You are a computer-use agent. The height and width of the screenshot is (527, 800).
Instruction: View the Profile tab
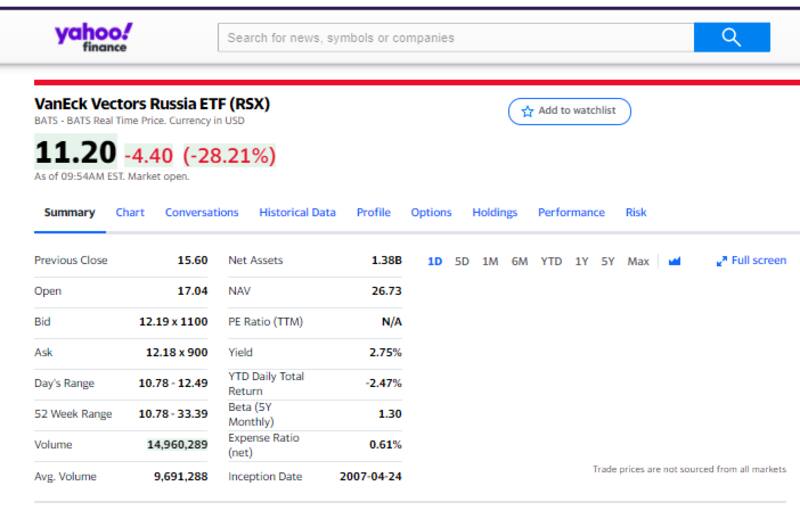(x=373, y=212)
